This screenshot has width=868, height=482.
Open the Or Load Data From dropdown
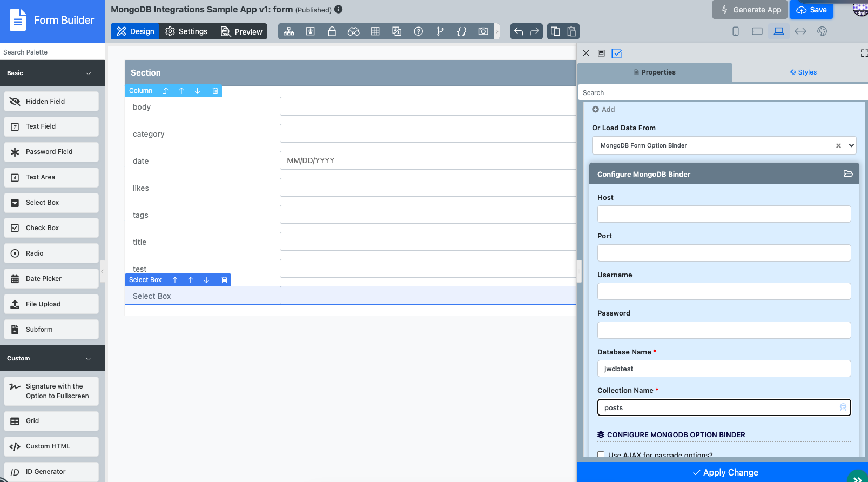(724, 145)
